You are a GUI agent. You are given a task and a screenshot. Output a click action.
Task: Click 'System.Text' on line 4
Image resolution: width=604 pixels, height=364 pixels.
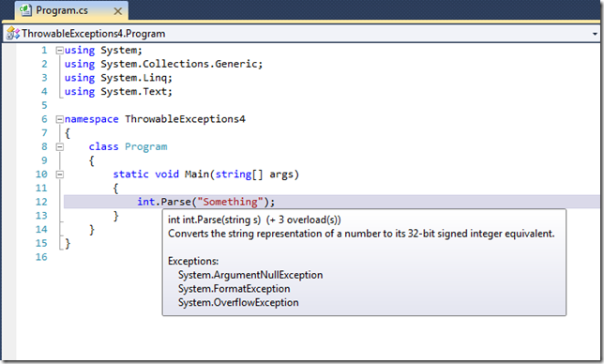(133, 92)
